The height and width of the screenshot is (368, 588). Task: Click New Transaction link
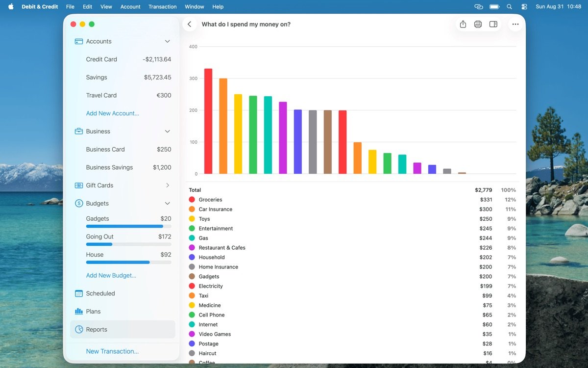point(112,351)
